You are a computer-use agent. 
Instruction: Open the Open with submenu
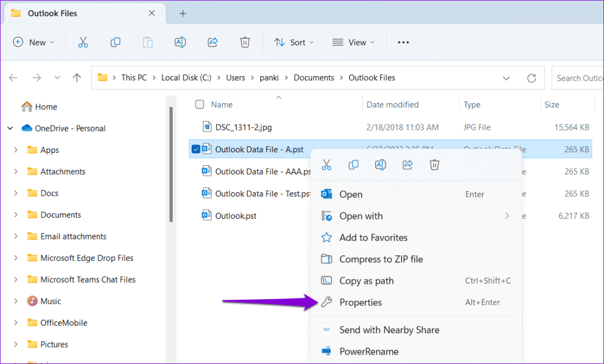416,216
